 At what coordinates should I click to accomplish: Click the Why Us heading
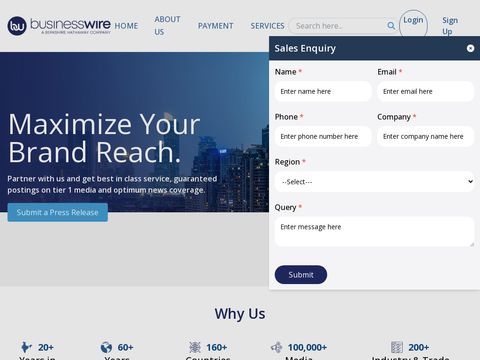[240, 314]
